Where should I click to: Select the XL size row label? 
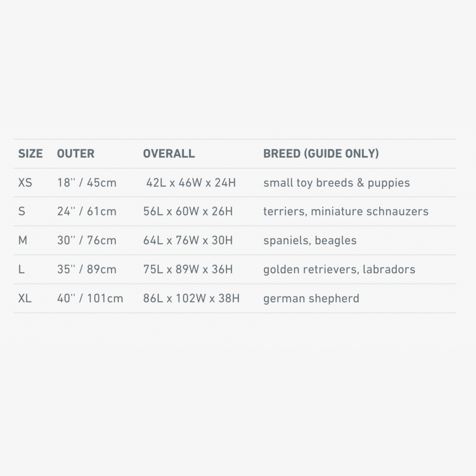click(25, 298)
